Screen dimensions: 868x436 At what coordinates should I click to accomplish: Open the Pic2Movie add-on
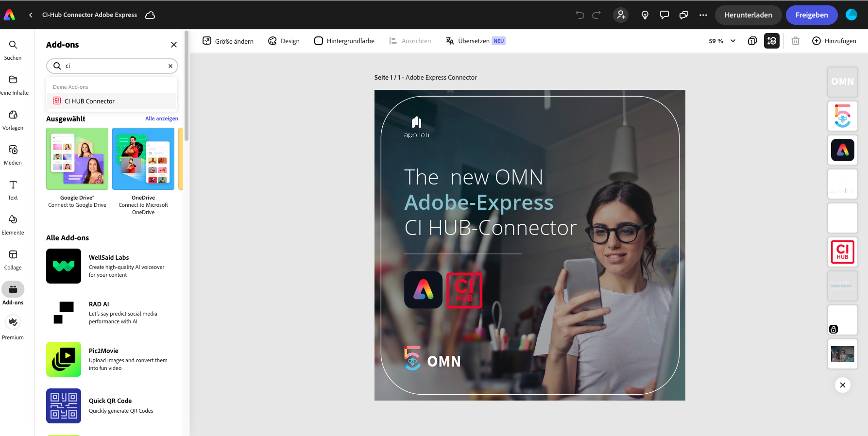click(112, 359)
